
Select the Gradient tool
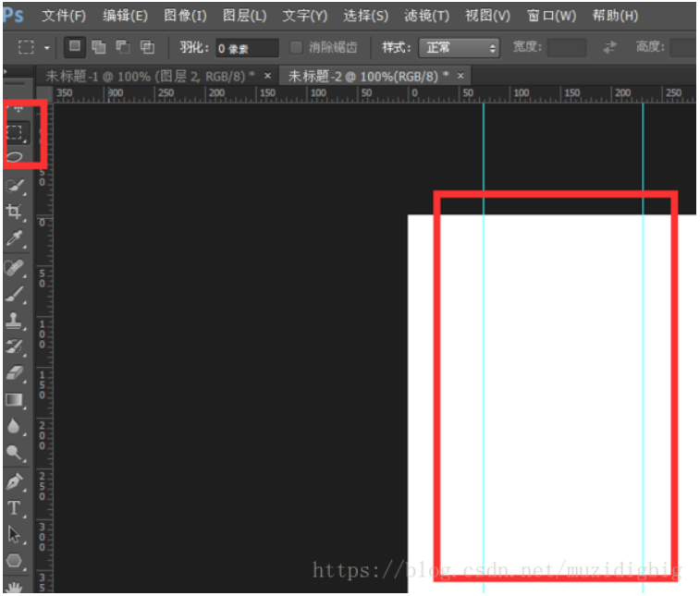[x=15, y=400]
